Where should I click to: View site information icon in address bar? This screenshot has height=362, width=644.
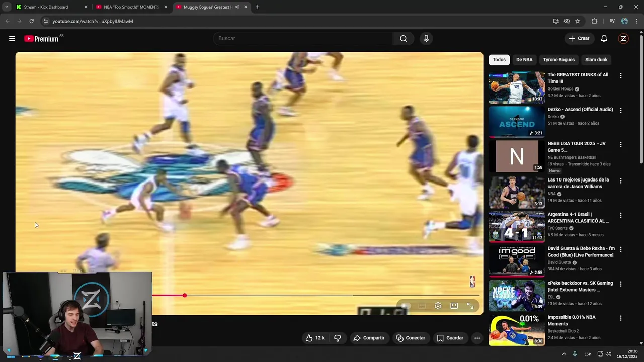[x=46, y=21]
